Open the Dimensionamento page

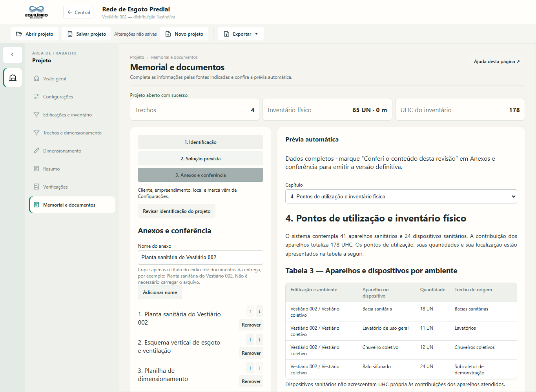point(72,151)
